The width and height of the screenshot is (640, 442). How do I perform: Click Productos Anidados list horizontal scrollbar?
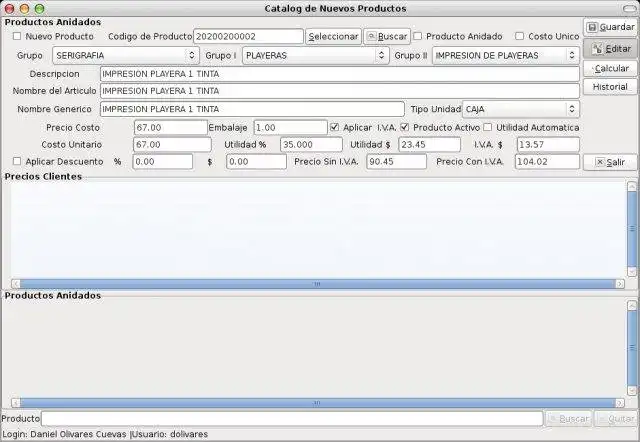(318, 403)
